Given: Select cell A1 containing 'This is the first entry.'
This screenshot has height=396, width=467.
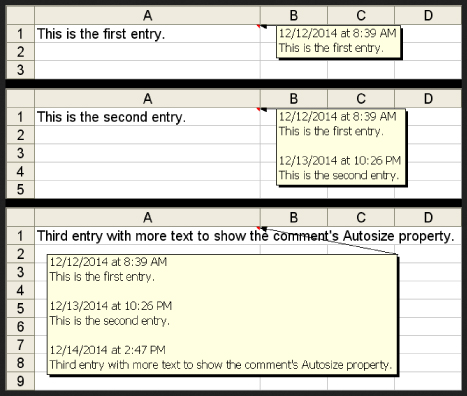Looking at the screenshot, I should pyautogui.click(x=147, y=34).
